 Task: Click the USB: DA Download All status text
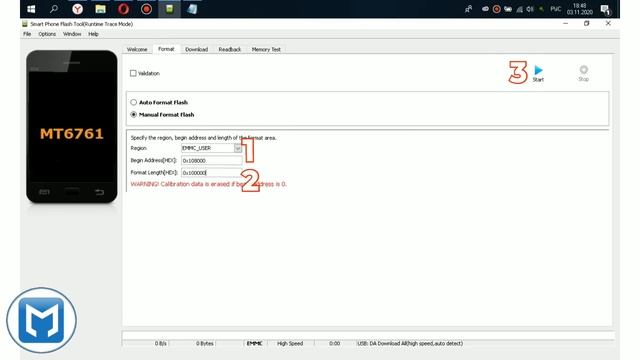click(x=410, y=343)
